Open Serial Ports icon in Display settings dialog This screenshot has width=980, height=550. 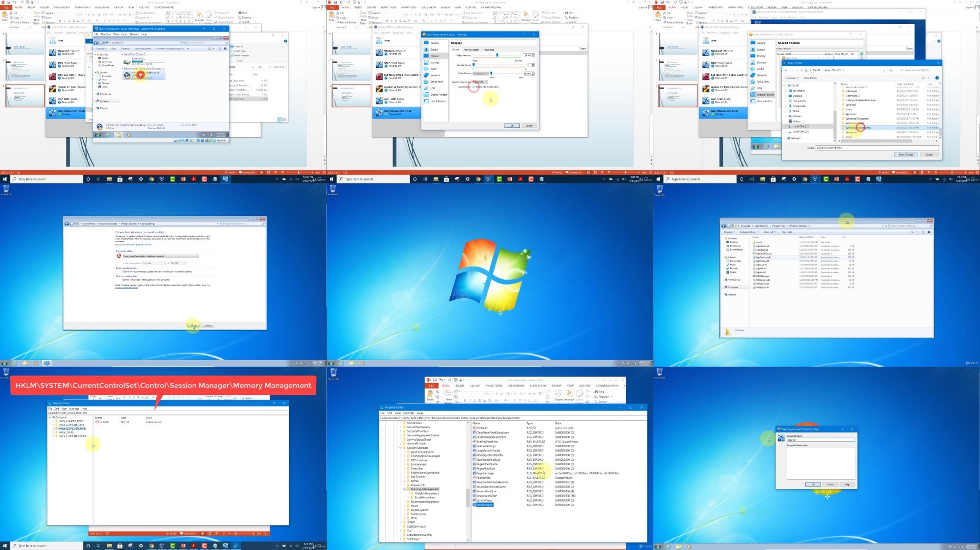[x=426, y=82]
